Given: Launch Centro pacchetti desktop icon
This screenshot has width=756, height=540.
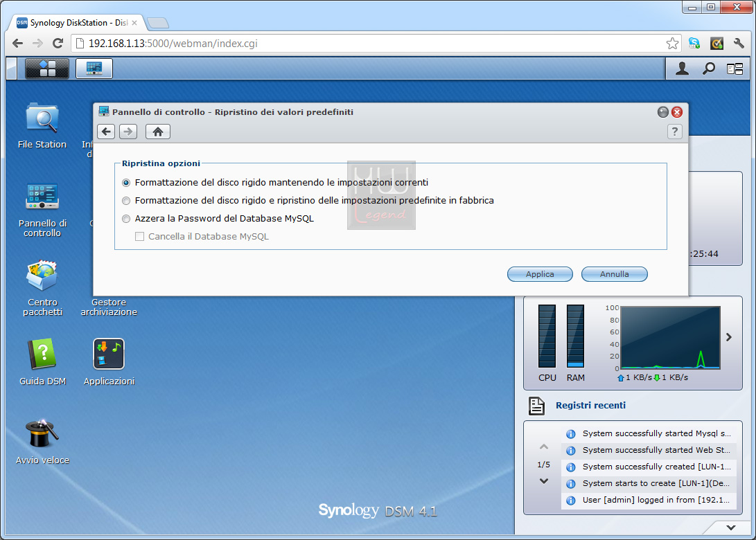Looking at the screenshot, I should pos(42,288).
